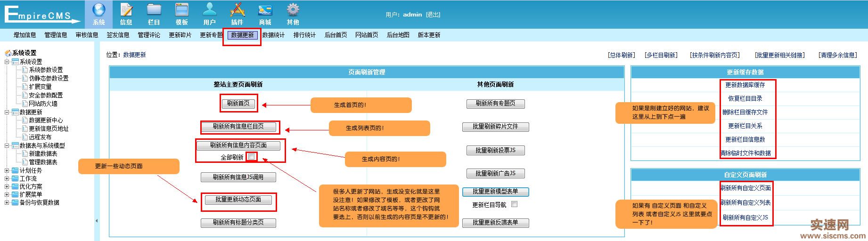Open the 商城 shop icon
The height and width of the screenshot is (241, 868).
265,10
